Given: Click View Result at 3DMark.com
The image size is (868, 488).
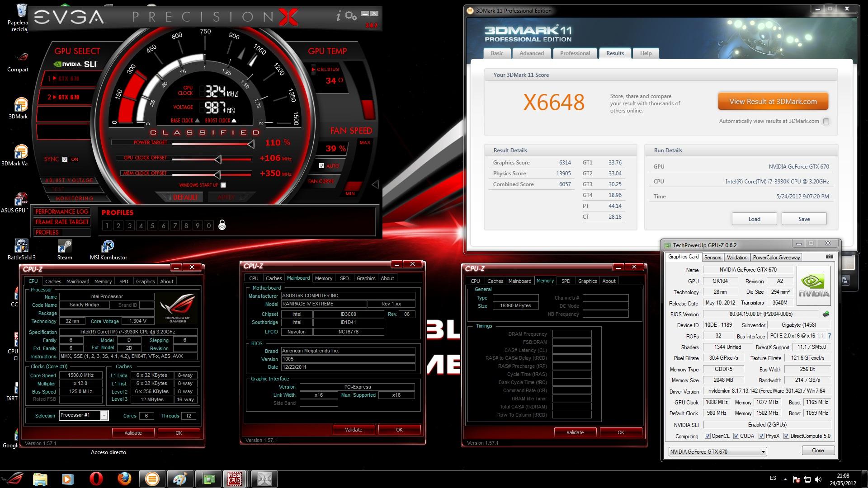Looking at the screenshot, I should coord(773,102).
